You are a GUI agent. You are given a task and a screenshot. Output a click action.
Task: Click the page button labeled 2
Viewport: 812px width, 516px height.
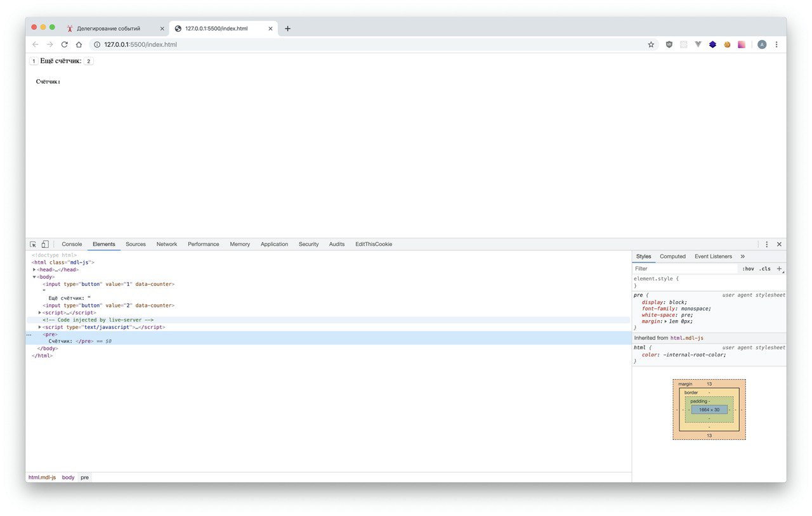point(88,61)
